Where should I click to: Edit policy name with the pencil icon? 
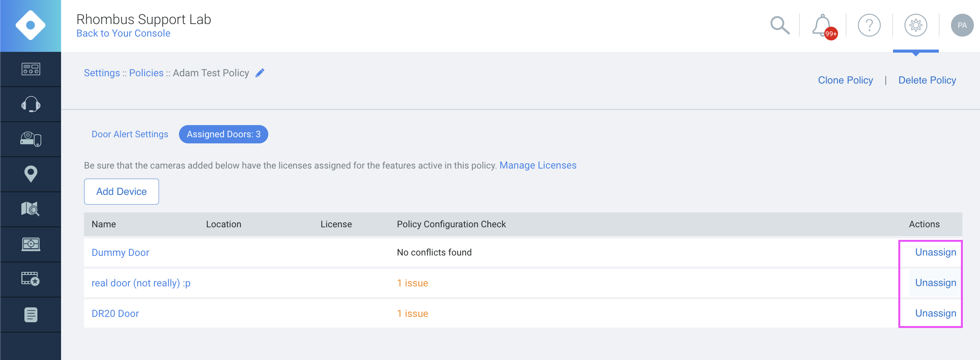click(260, 72)
